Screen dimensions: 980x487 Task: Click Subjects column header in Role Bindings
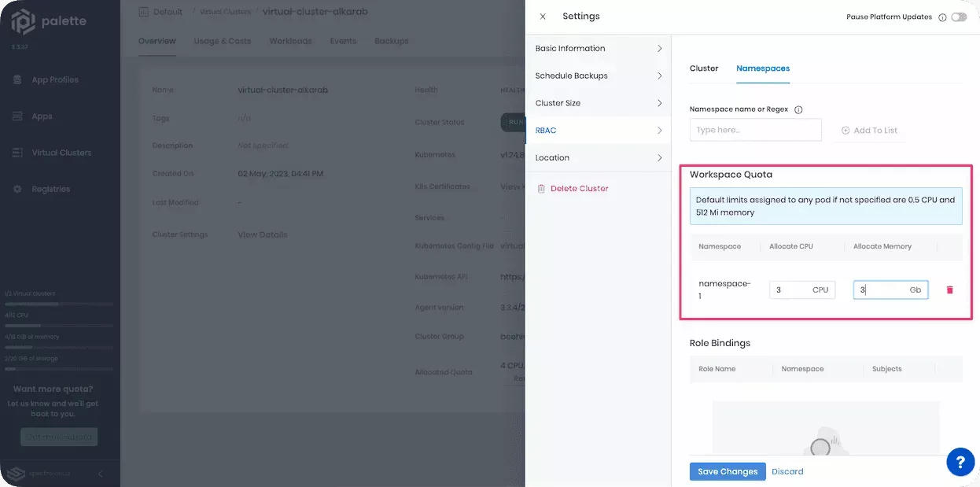click(886, 369)
